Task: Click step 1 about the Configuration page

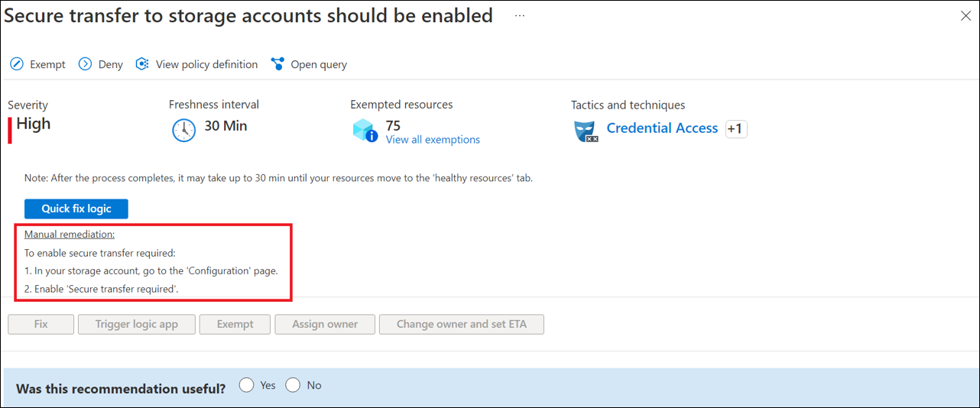Action: pyautogui.click(x=151, y=270)
